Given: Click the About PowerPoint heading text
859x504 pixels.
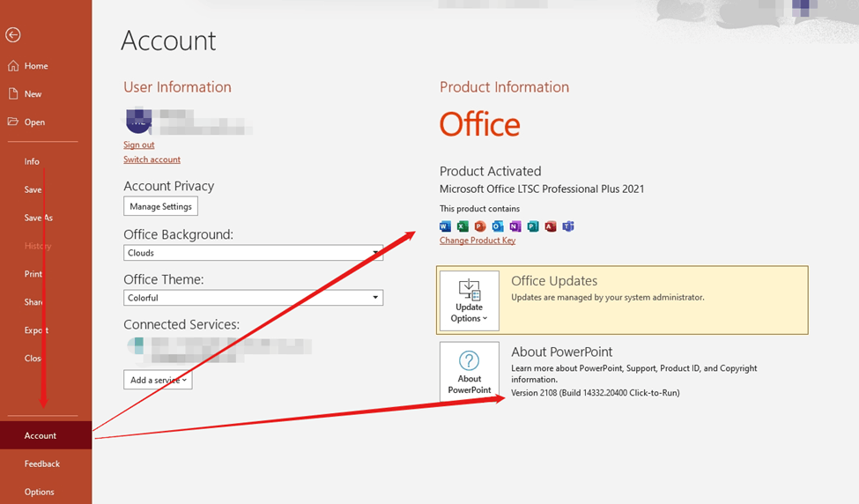Looking at the screenshot, I should [x=561, y=352].
